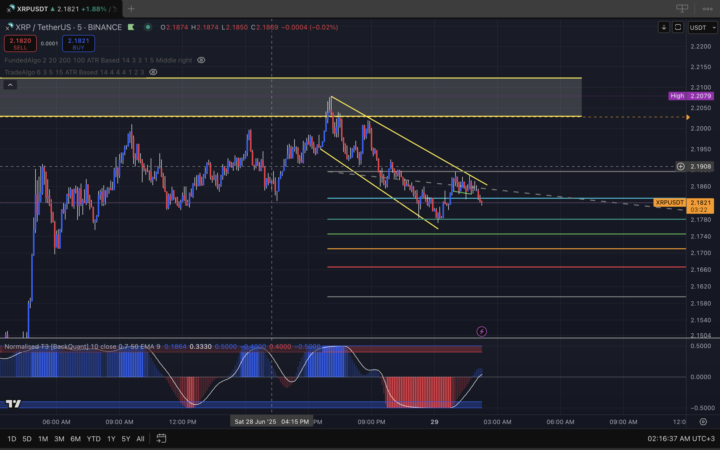Open the chart settings gear icon
Screen dimensions: 720x450
coord(703,421)
